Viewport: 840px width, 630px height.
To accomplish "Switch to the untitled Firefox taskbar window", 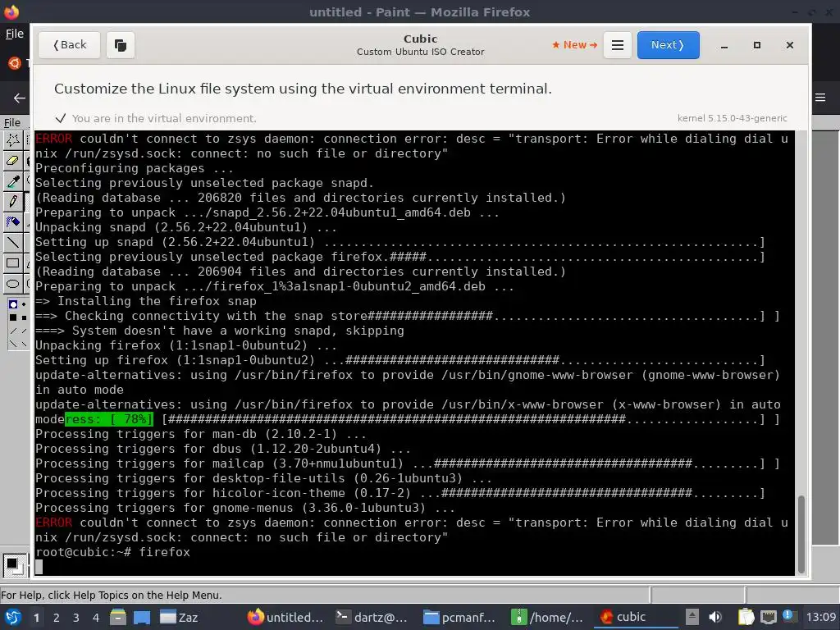I will click(x=285, y=617).
